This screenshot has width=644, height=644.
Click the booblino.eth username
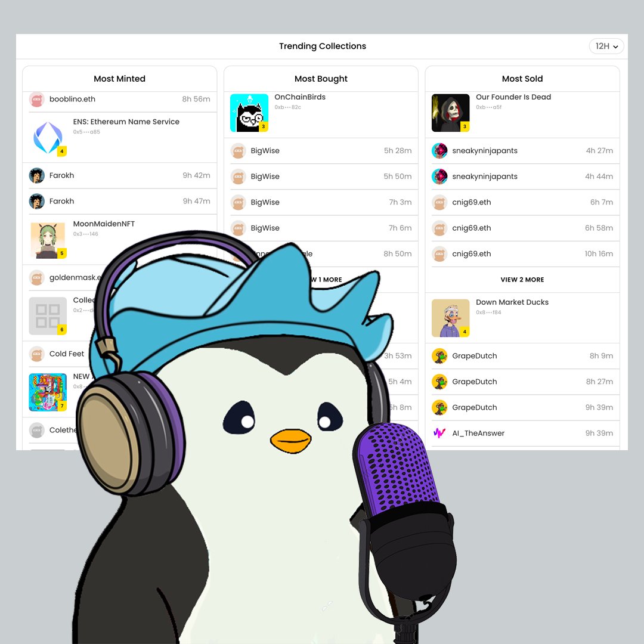72,99
